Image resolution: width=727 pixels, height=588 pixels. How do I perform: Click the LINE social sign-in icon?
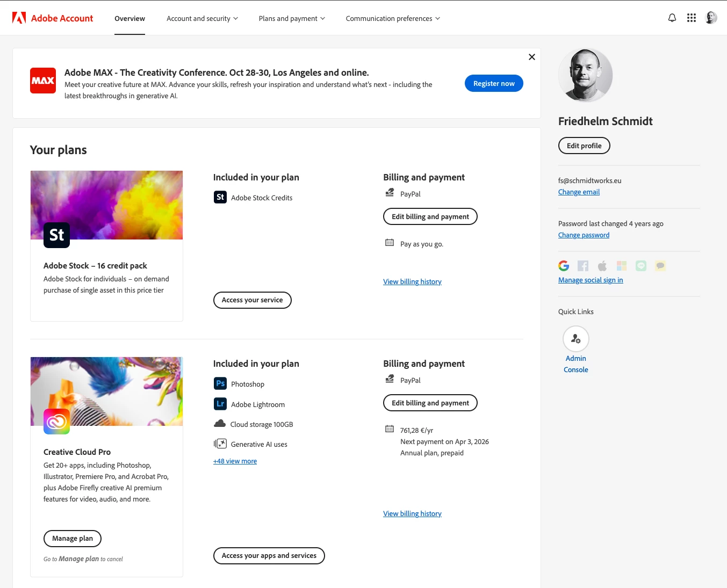tap(641, 266)
